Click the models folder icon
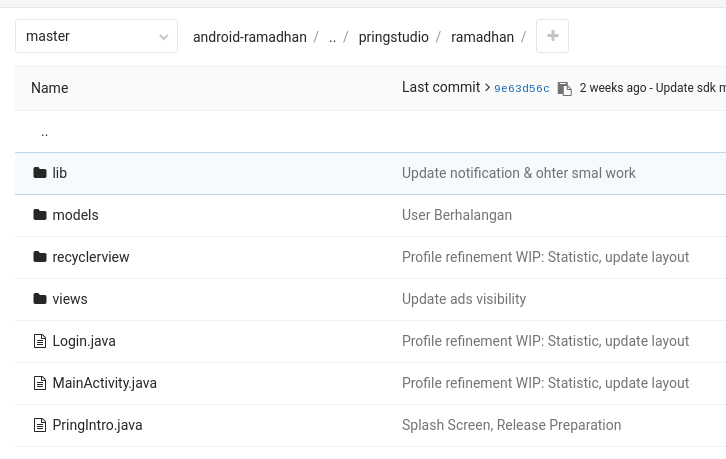Screen dimensions: 726x459 tap(40, 215)
